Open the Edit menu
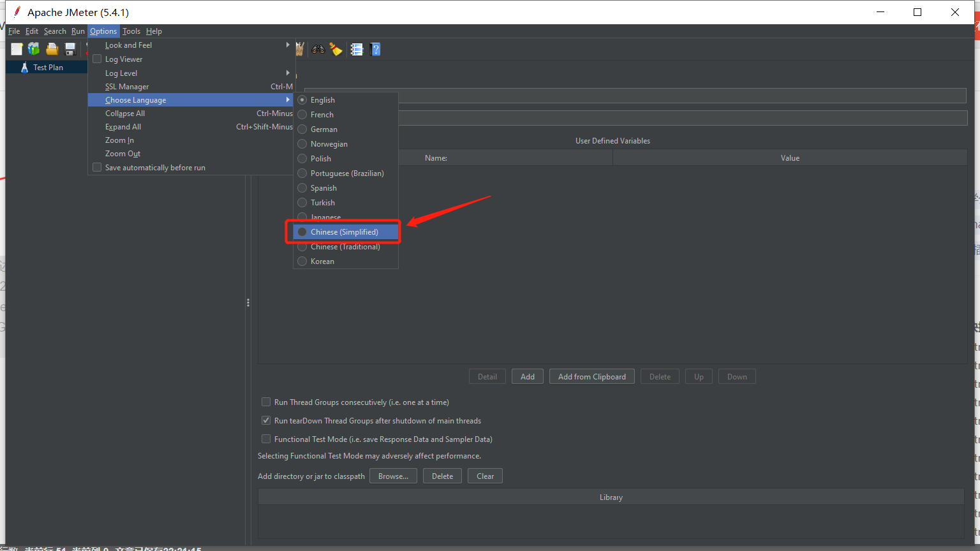 [32, 31]
